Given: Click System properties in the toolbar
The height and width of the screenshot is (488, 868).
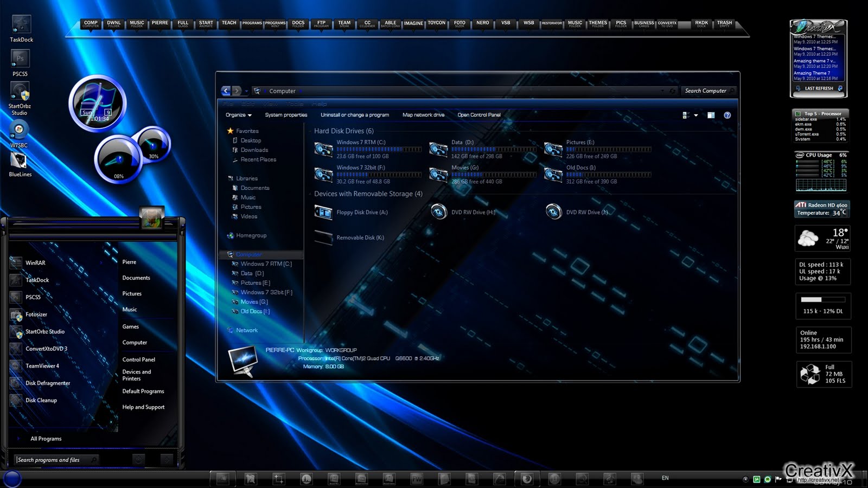Looking at the screenshot, I should coord(286,115).
